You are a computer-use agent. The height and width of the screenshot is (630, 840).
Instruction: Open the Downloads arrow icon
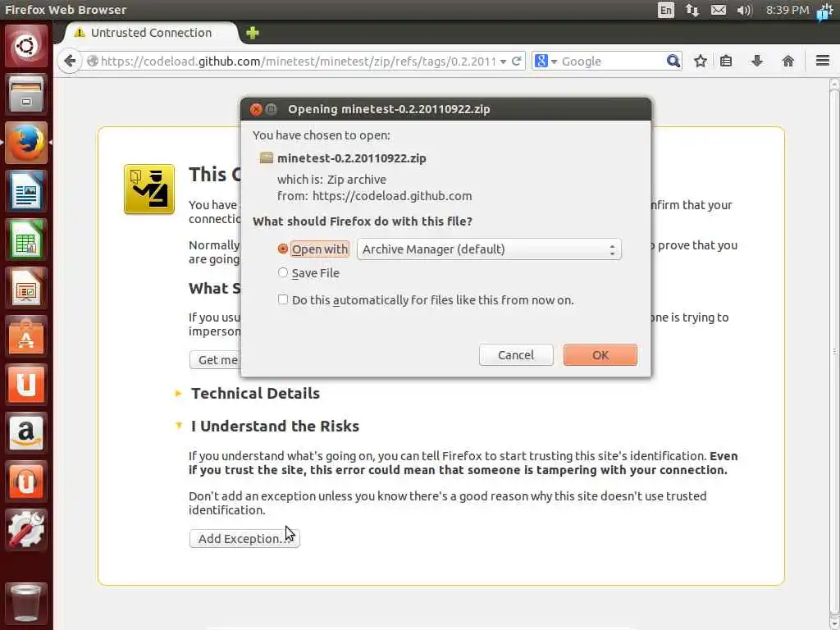(756, 61)
